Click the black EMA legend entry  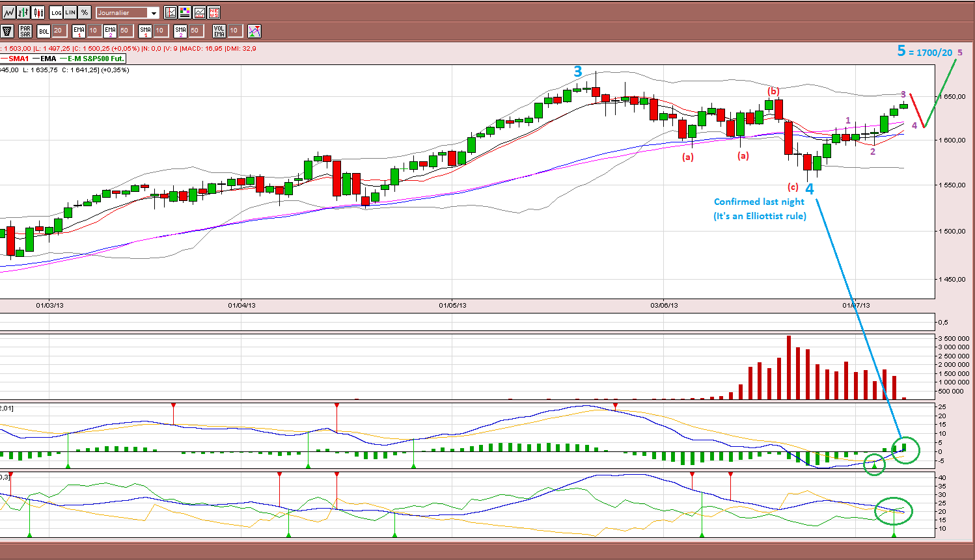44,59
